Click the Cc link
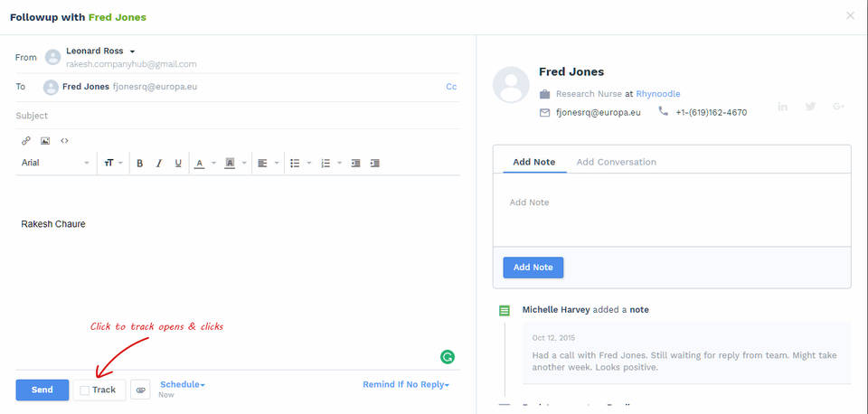Screen dimensions: 868x414 click(451, 87)
